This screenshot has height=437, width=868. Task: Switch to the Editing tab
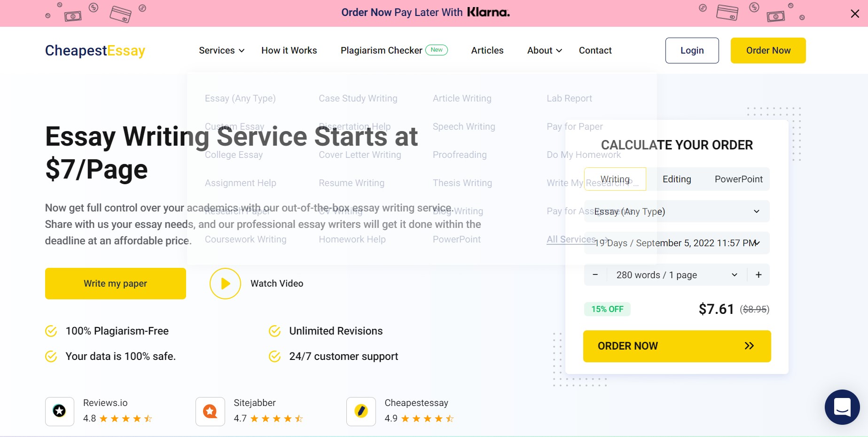click(x=677, y=179)
